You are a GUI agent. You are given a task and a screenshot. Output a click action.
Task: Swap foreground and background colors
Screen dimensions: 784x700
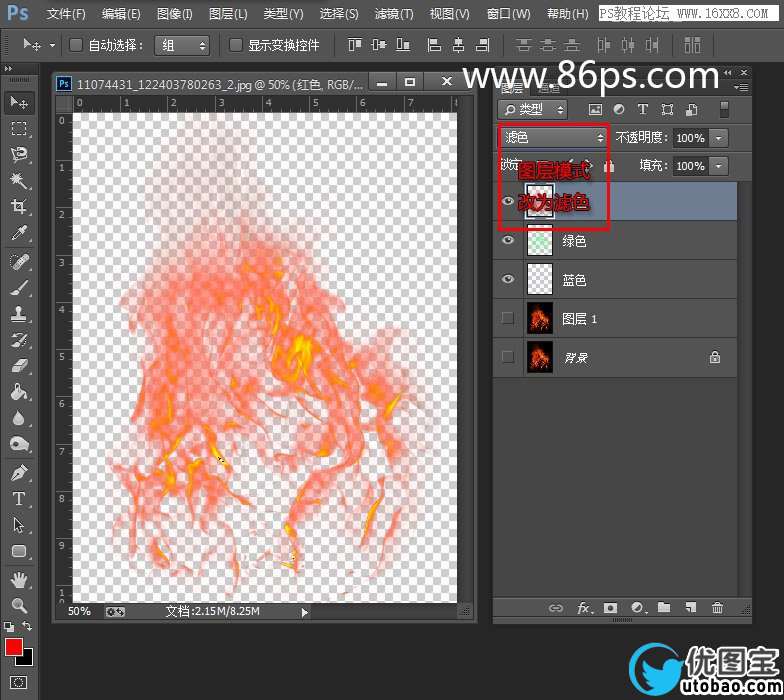click(27, 626)
